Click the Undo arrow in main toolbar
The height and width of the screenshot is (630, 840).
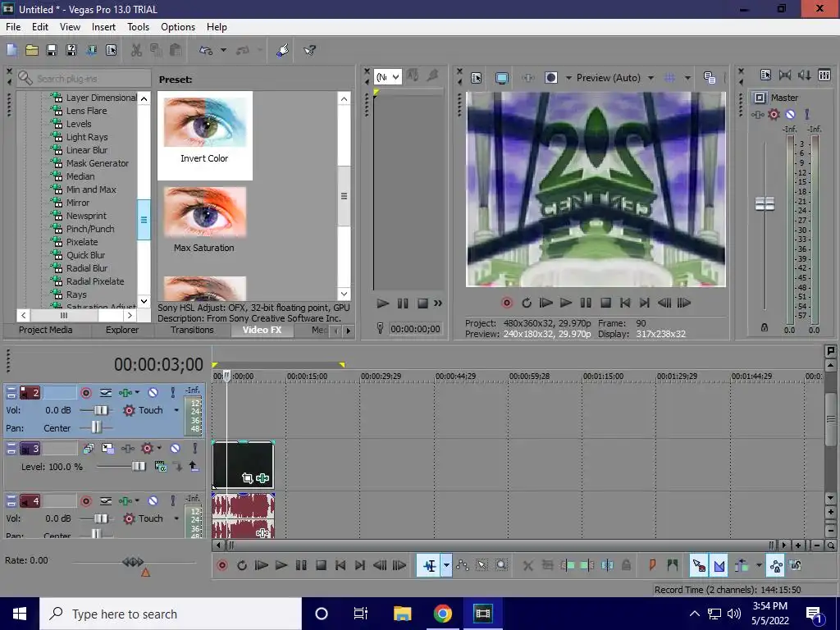(x=206, y=50)
